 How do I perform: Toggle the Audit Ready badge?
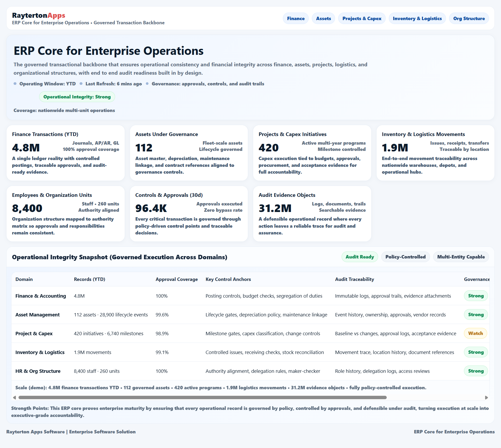coord(360,257)
